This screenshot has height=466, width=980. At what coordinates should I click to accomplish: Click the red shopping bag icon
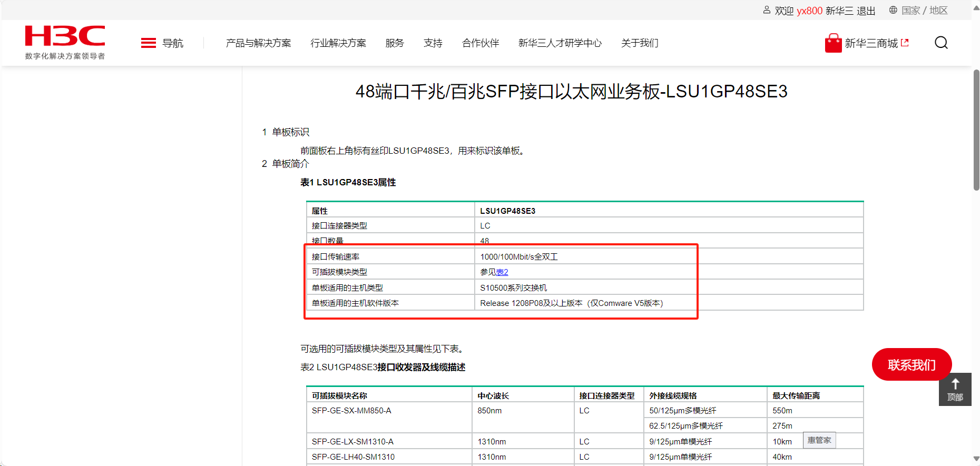[x=833, y=43]
